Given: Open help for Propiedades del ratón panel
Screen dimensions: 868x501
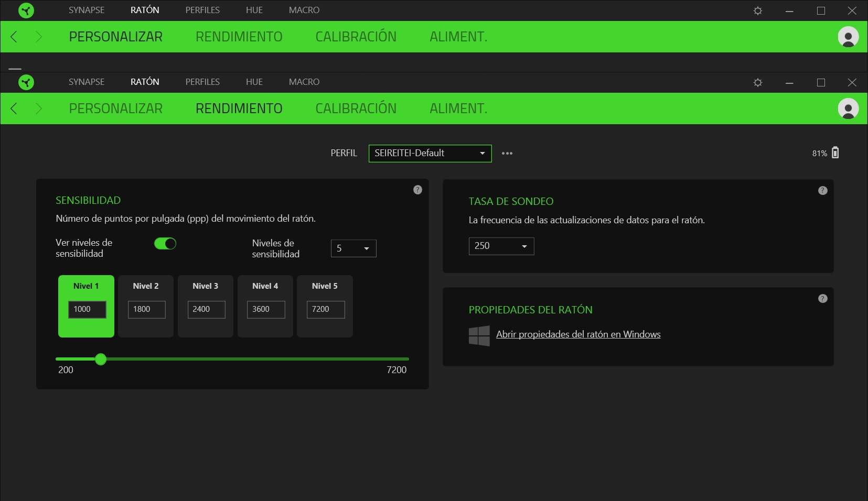Looking at the screenshot, I should tap(823, 298).
